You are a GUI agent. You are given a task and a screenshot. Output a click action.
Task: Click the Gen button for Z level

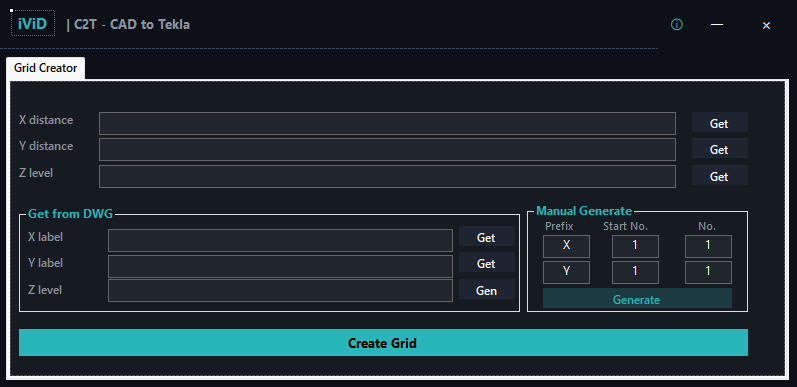coord(486,289)
